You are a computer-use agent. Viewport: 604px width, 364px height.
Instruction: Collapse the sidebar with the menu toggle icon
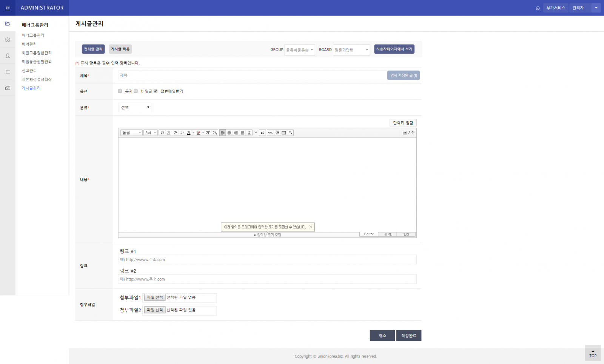point(8,8)
